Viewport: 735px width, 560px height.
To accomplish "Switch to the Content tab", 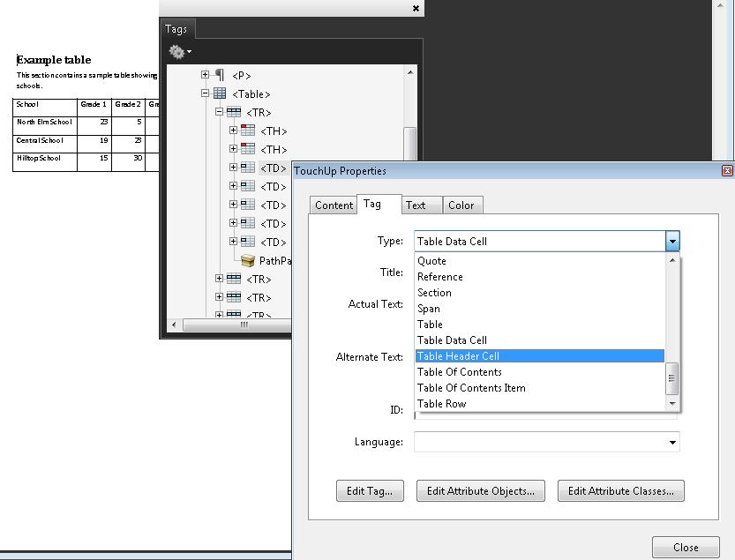I will (333, 205).
